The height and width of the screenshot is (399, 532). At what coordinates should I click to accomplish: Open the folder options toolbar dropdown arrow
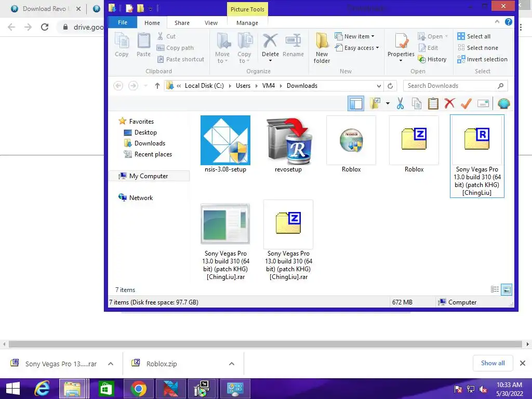click(x=388, y=103)
